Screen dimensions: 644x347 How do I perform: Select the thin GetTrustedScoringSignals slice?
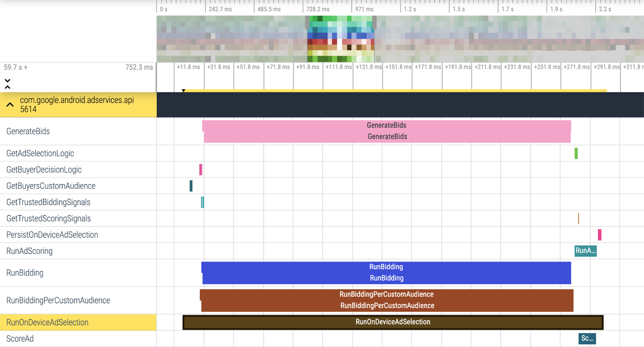[578, 218]
